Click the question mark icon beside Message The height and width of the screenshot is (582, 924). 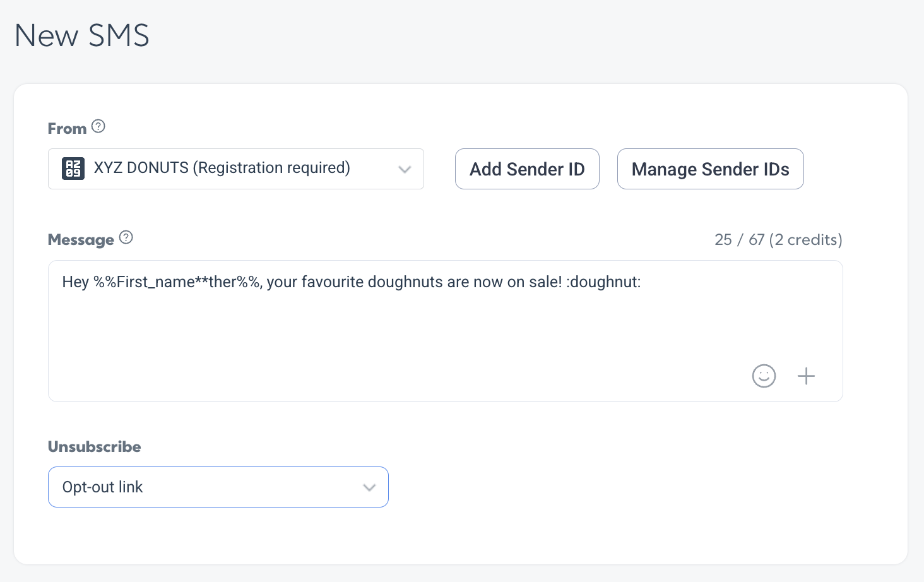[x=126, y=237]
